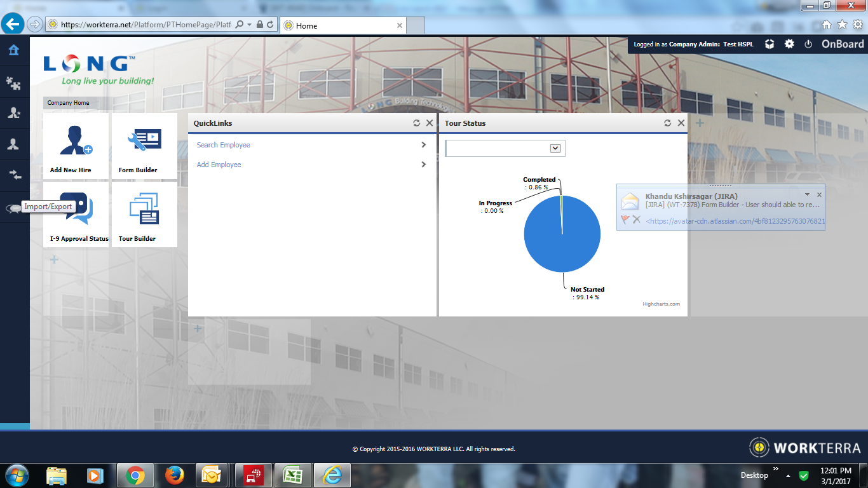Refresh the QuickLinks panel
Viewport: 868px width, 488px height.
416,123
